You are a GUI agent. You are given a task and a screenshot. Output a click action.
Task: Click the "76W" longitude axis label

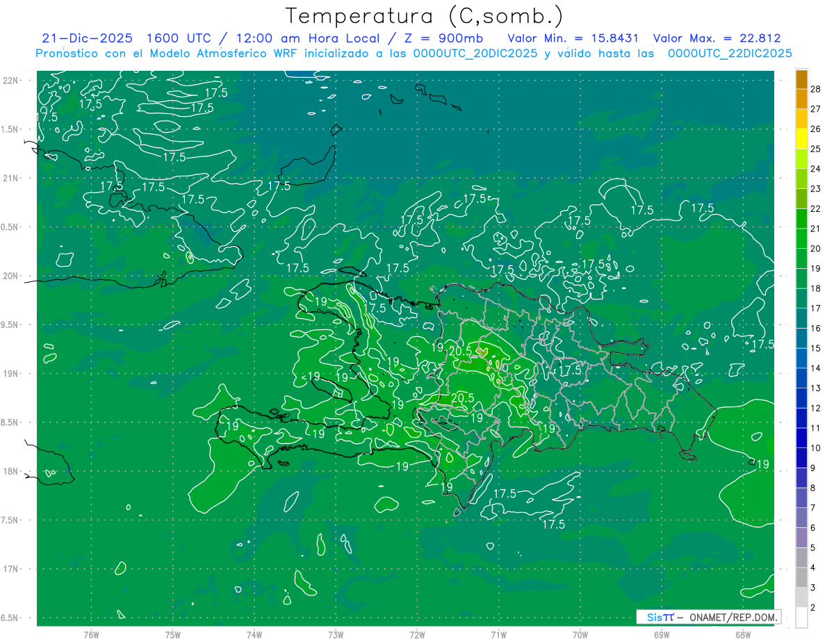click(x=91, y=635)
